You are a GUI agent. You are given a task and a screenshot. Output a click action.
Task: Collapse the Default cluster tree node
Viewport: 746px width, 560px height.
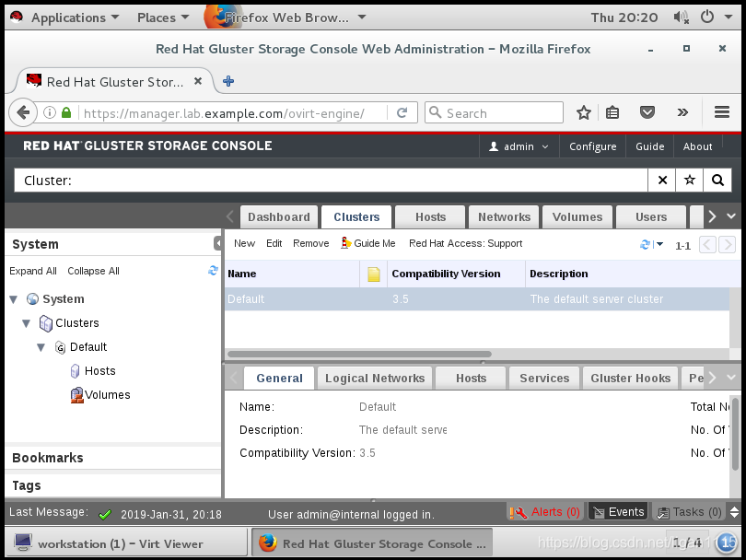[x=41, y=348]
